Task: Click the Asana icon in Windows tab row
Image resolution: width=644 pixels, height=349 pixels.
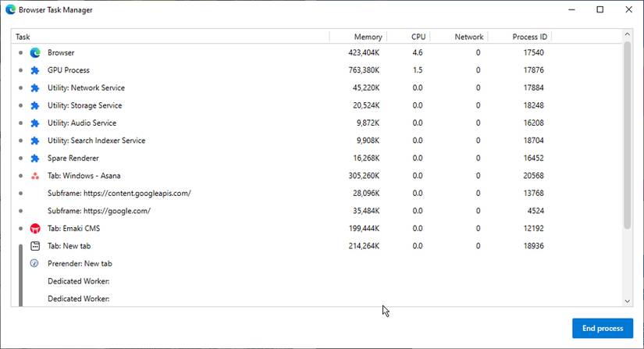Action: pos(34,176)
